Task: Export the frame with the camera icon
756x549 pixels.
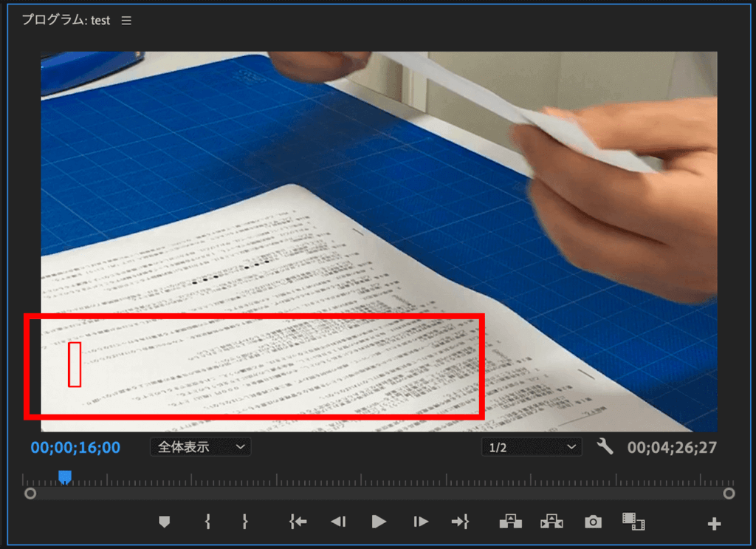Action: tap(593, 522)
